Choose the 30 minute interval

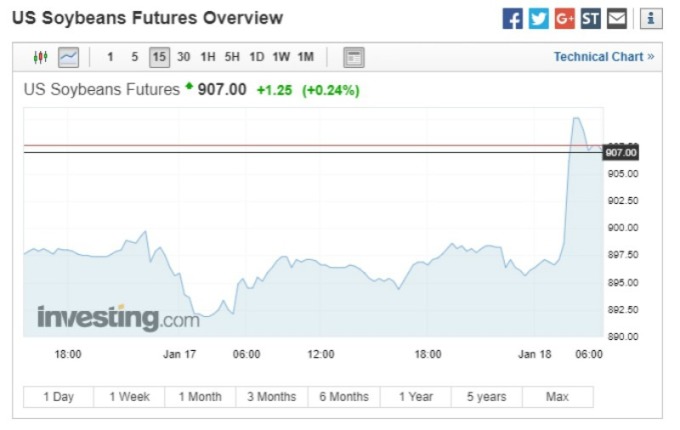183,57
